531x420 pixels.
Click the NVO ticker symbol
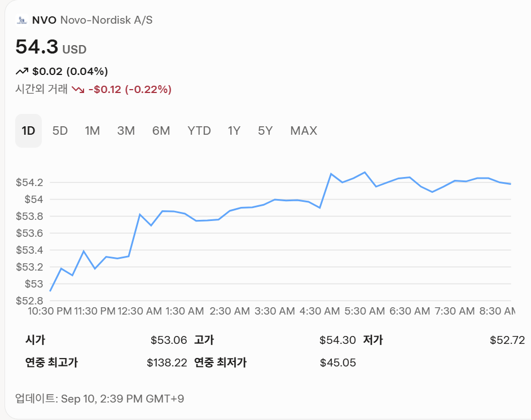pos(44,20)
